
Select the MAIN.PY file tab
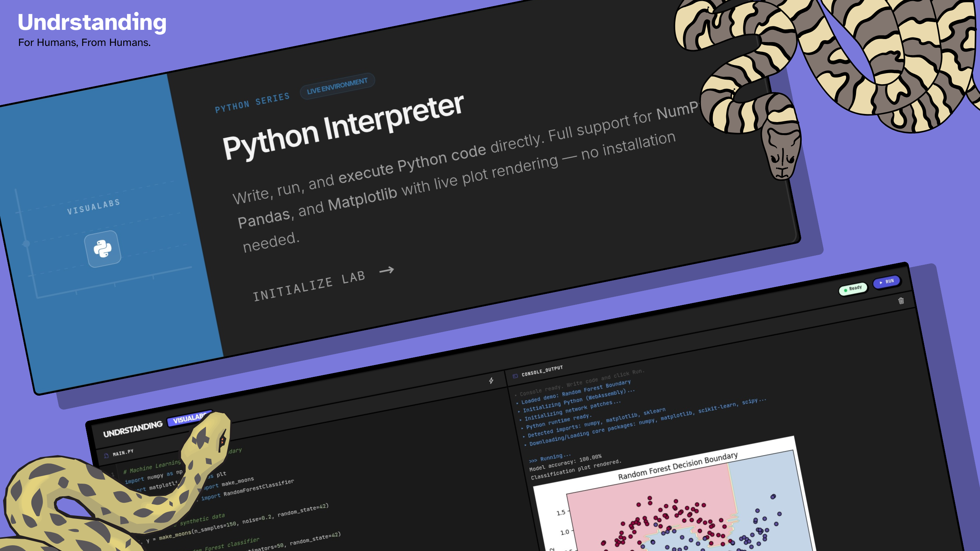[x=119, y=453]
